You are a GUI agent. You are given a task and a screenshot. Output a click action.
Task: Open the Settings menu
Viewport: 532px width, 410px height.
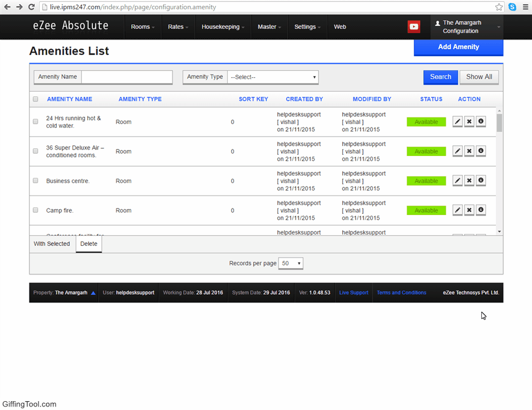click(307, 27)
